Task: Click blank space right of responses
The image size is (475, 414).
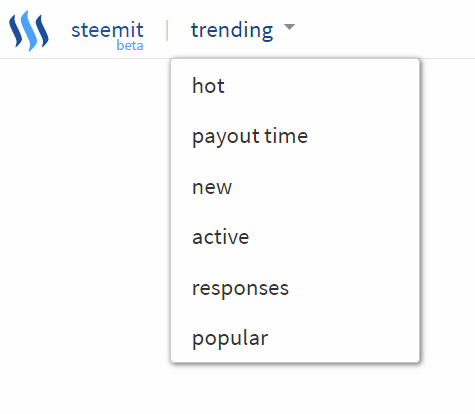Action: [x=353, y=288]
